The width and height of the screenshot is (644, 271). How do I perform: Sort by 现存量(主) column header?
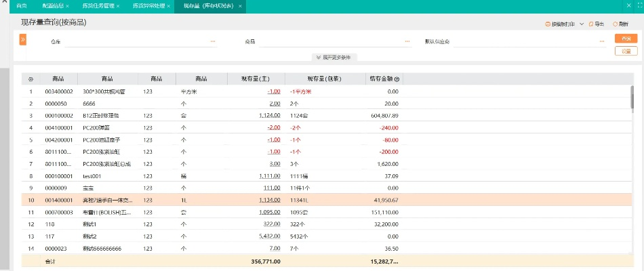pos(256,79)
